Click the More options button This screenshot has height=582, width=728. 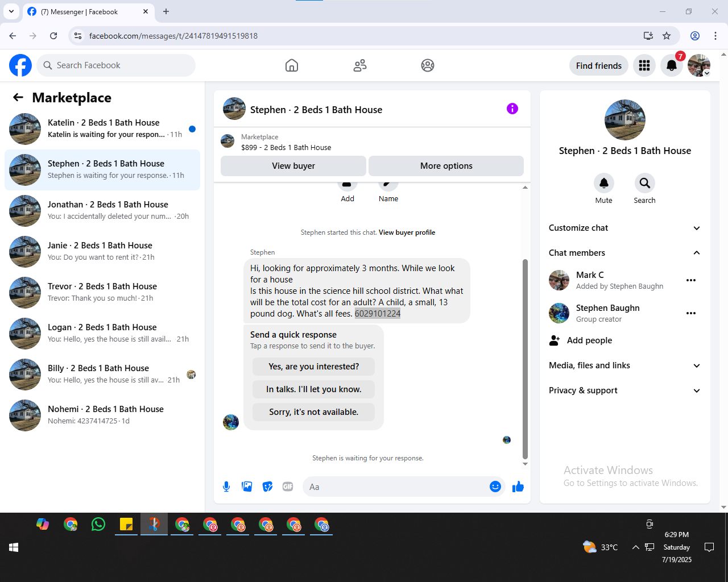click(446, 166)
